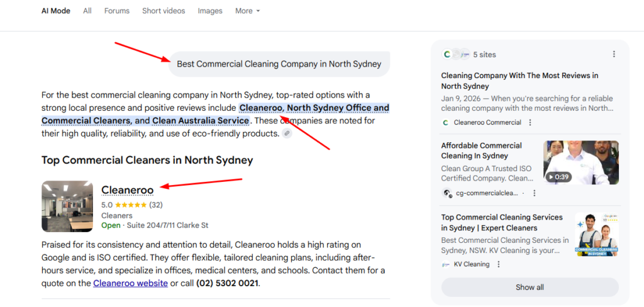The width and height of the screenshot is (644, 307).
Task: Open the Short videos tab
Action: 164,11
